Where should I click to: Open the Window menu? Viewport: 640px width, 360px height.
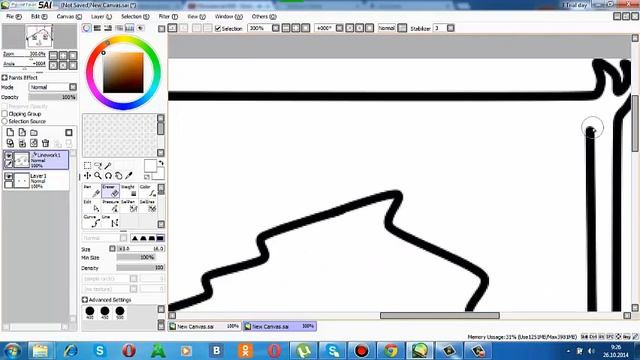(228, 17)
